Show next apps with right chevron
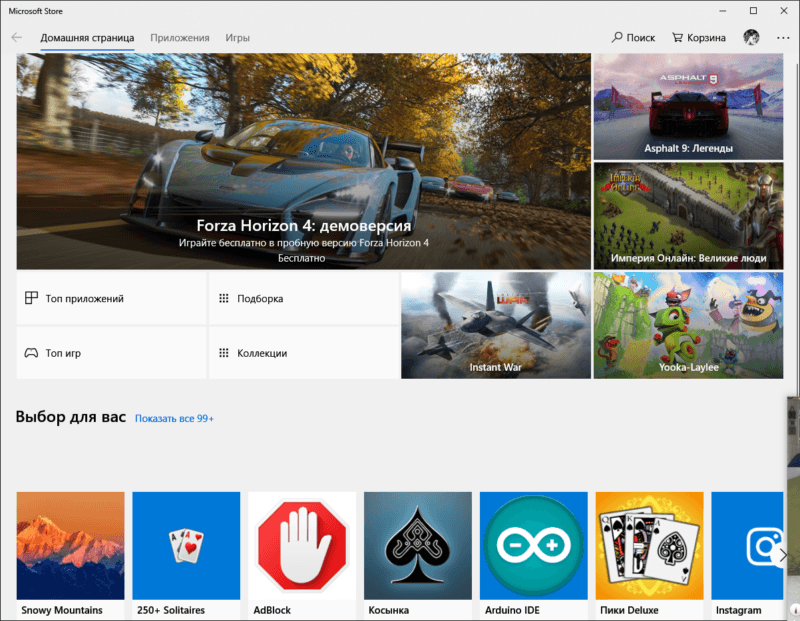 coord(783,555)
